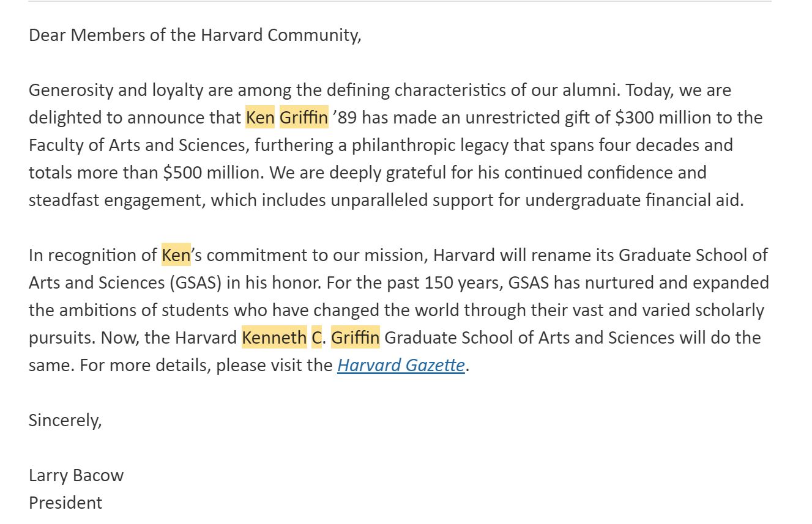Click the highlighted middle initial "C"
Image resolution: width=812 pixels, height=524 pixels.
[316, 338]
